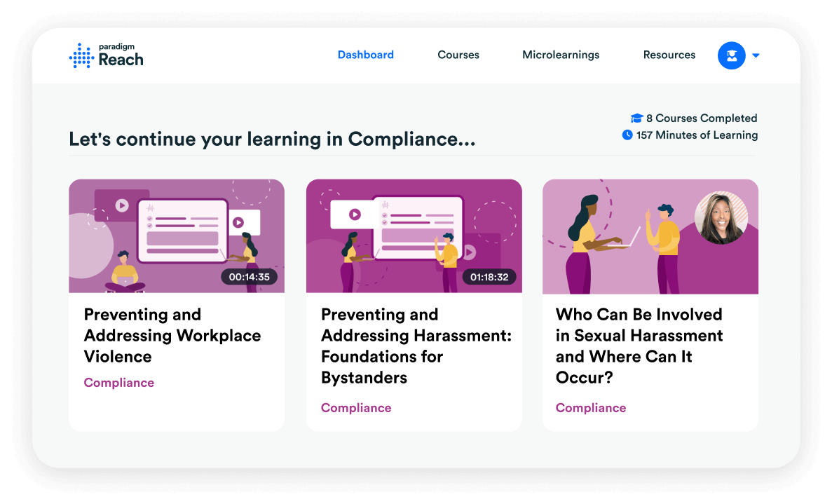
Task: Open the user profile avatar icon
Action: 731,55
